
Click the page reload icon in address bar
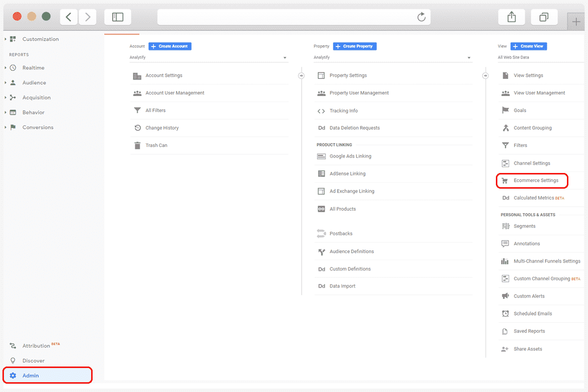421,17
